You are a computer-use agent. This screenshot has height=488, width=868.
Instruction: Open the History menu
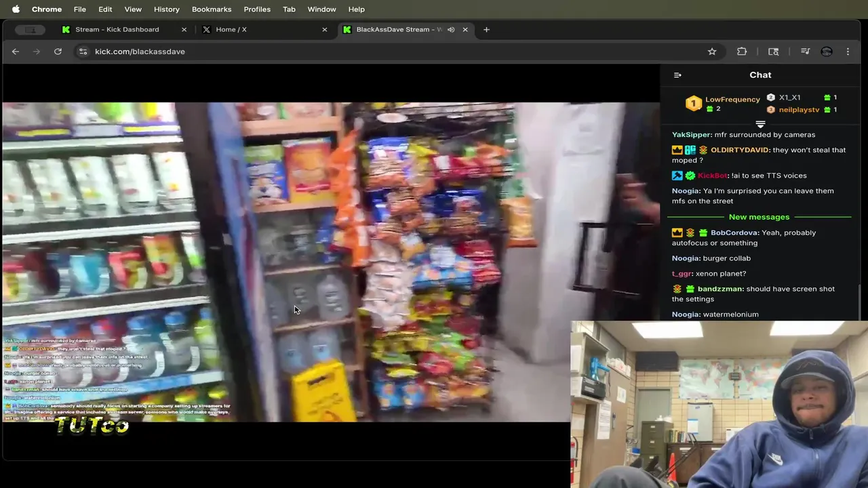click(166, 9)
